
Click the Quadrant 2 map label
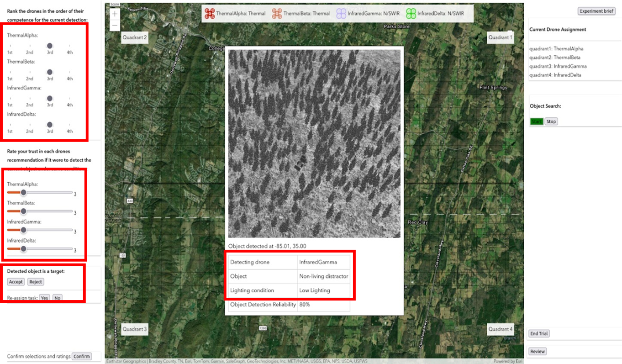(x=135, y=37)
